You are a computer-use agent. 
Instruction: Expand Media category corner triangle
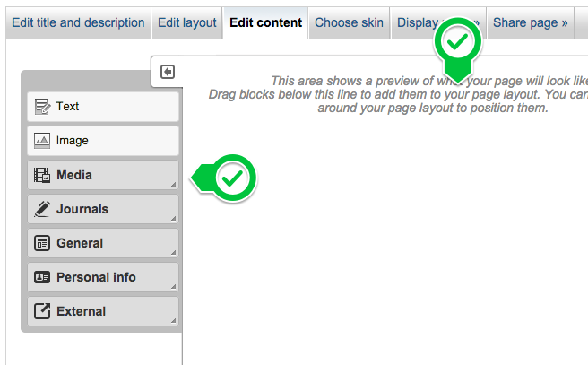(x=173, y=184)
